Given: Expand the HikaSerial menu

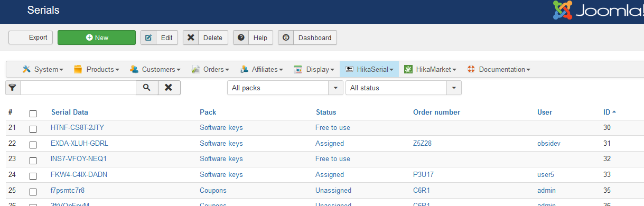Looking at the screenshot, I should click(369, 69).
